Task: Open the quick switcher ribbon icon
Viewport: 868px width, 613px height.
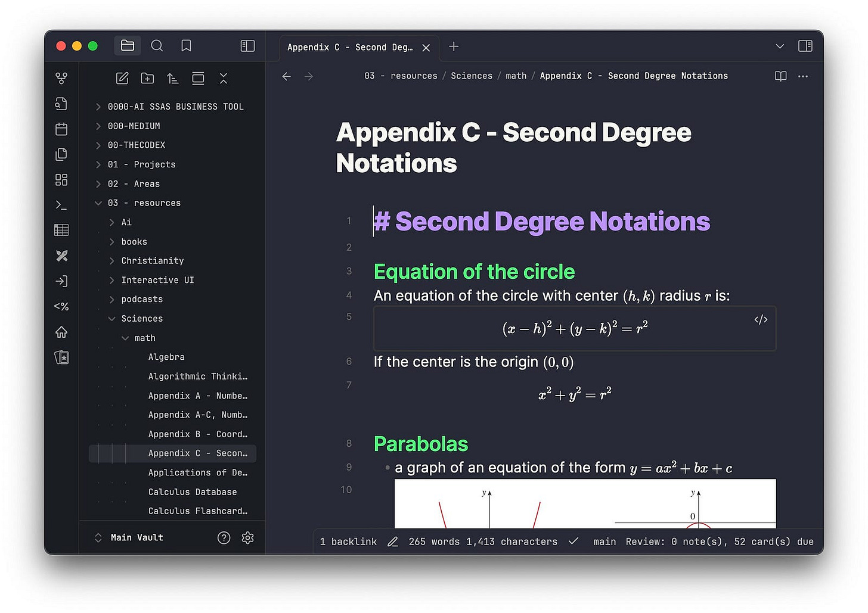Action: 61,104
